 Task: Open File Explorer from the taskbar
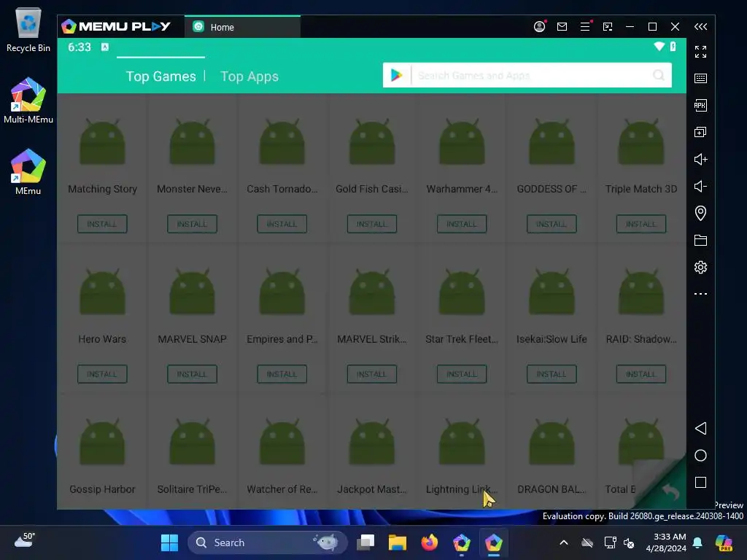tap(398, 542)
